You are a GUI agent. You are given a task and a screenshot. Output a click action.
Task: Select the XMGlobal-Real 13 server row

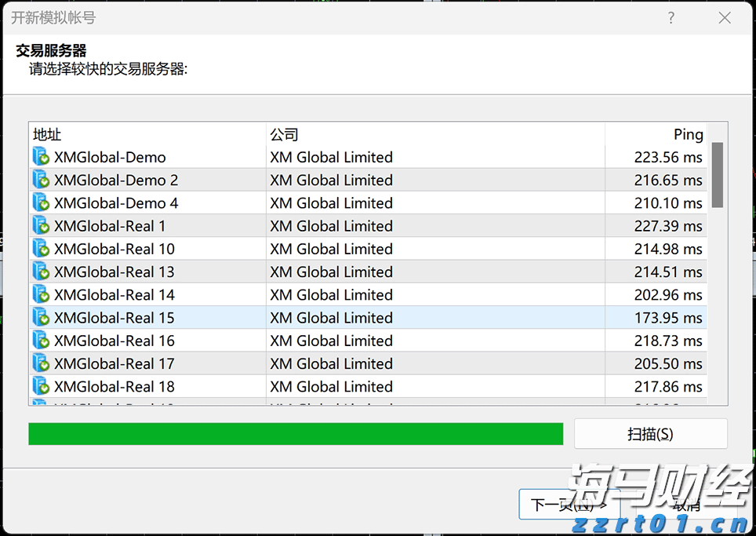point(235,272)
